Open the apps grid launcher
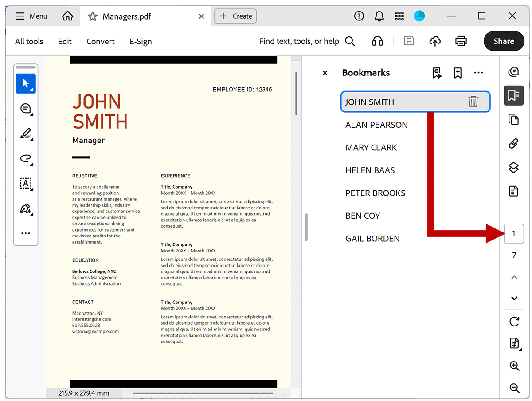Screen dimensions: 532x401 (x=399, y=16)
